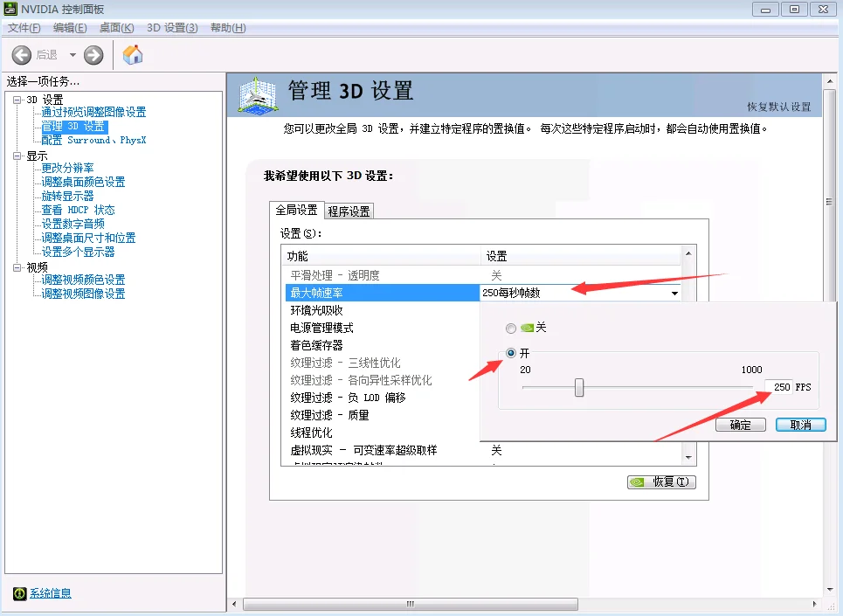Select the 纹理过滤 - 质量 row
This screenshot has height=616, width=843.
[382, 415]
